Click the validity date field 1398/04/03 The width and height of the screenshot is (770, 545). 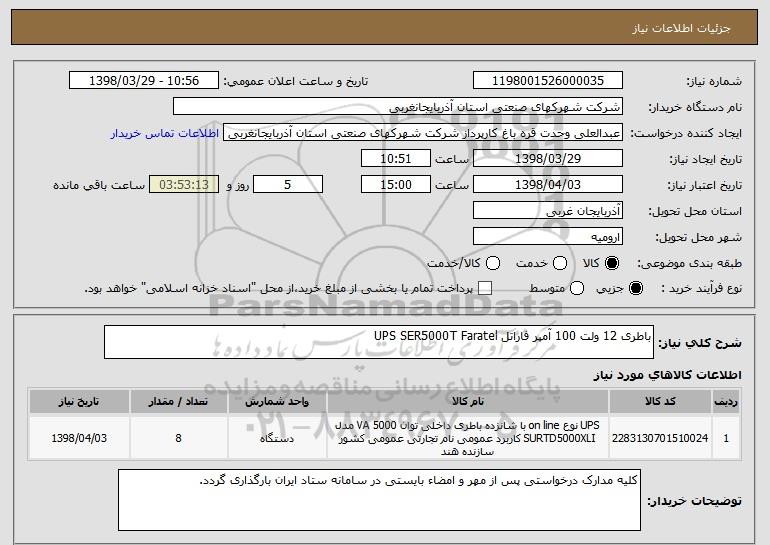(548, 185)
